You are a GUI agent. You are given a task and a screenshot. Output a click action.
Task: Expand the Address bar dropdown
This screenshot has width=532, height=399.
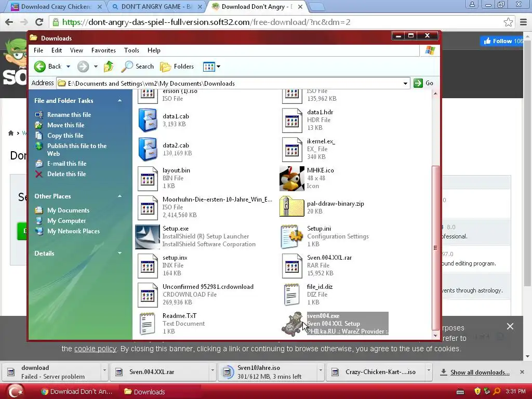click(x=405, y=84)
